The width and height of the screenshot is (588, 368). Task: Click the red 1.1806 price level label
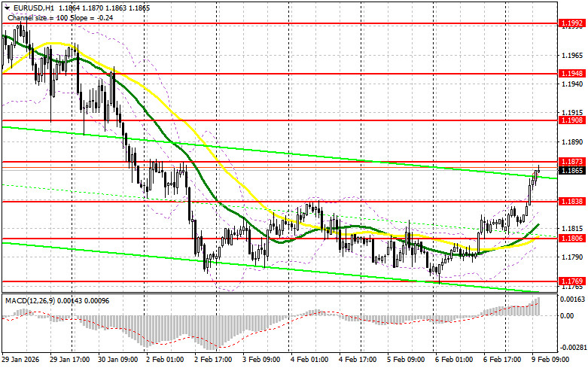[x=572, y=238]
